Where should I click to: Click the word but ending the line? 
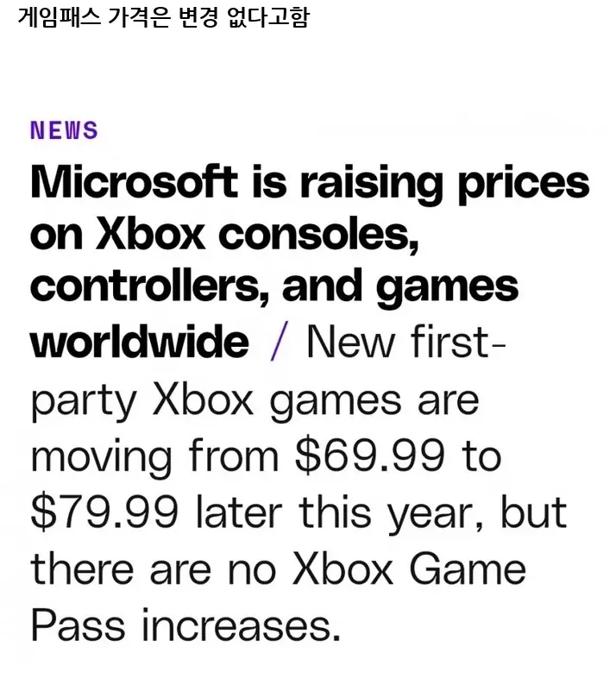tap(533, 512)
